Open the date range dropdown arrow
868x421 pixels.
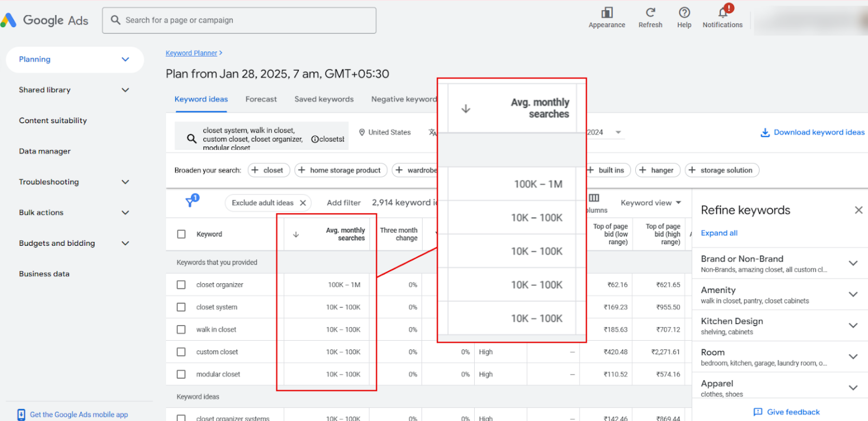(618, 132)
